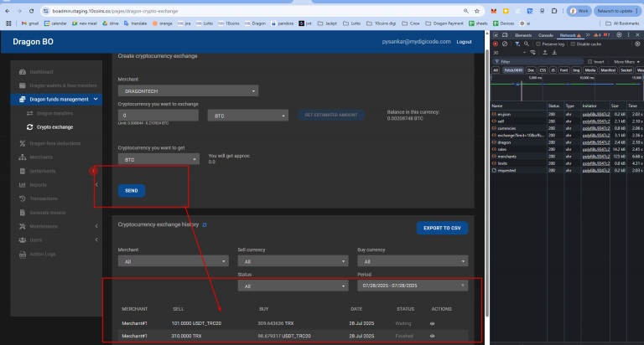The image size is (644, 345).
Task: Click the Export to CSV button
Action: 442,228
